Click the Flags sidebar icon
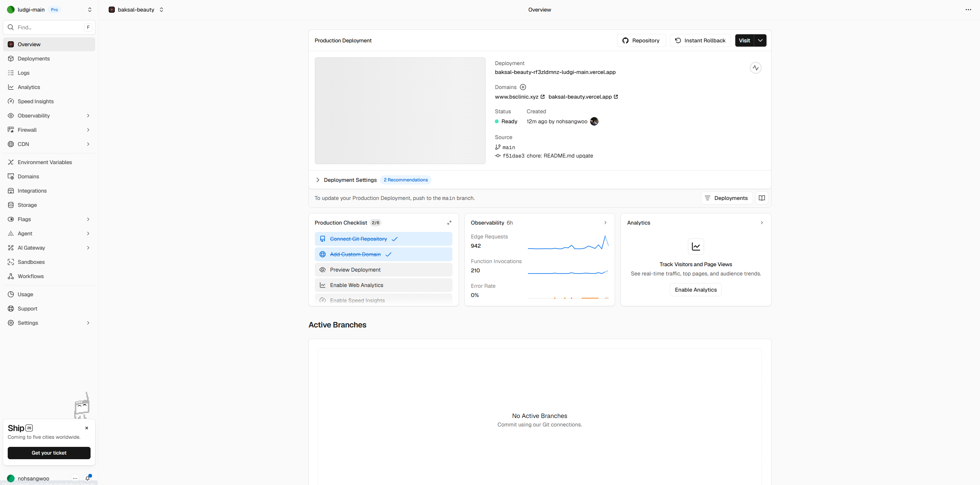This screenshot has width=980, height=485. click(x=11, y=219)
